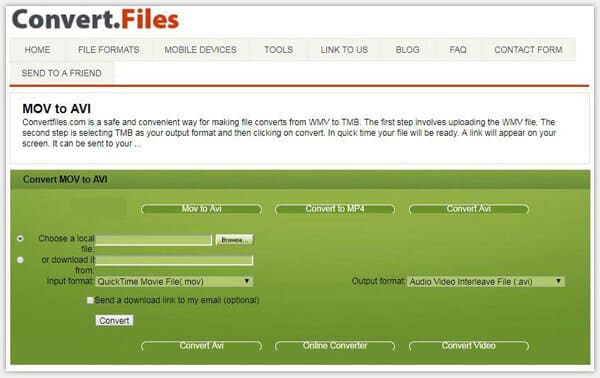The height and width of the screenshot is (378, 600).
Task: Enable send download link to email checkbox
Action: (x=90, y=300)
